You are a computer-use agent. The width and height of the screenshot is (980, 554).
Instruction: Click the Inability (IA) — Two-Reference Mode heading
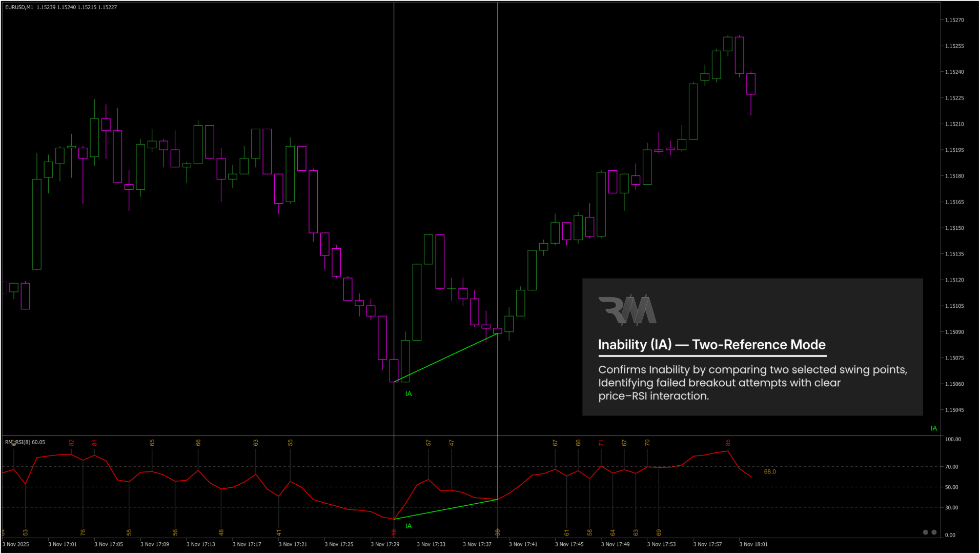click(x=712, y=345)
